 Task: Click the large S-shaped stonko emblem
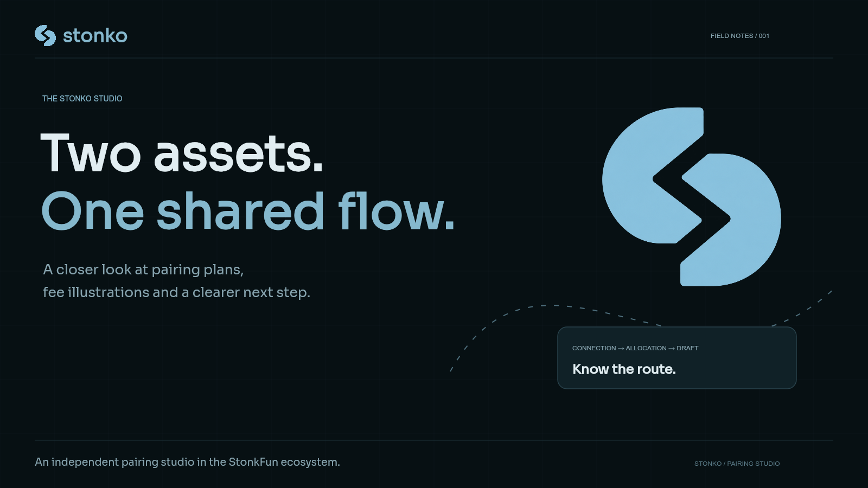coord(692,197)
